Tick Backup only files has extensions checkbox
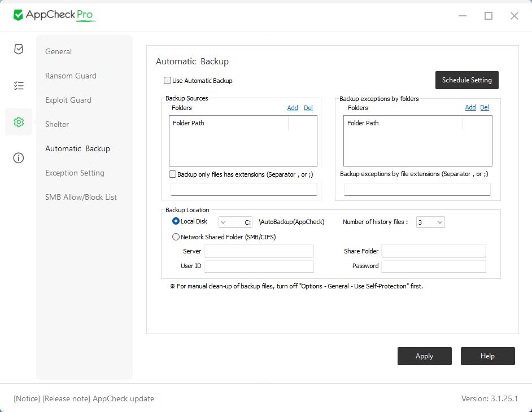Screen dimensions: 532x412 pos(172,174)
